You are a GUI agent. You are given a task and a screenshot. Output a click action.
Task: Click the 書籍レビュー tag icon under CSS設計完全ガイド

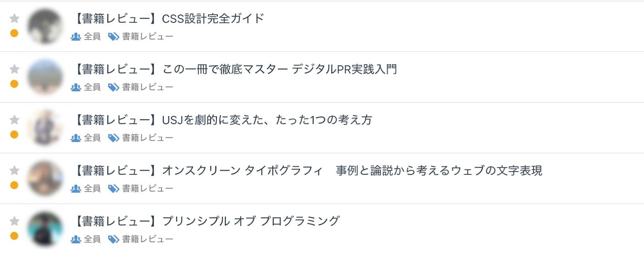pos(114,37)
